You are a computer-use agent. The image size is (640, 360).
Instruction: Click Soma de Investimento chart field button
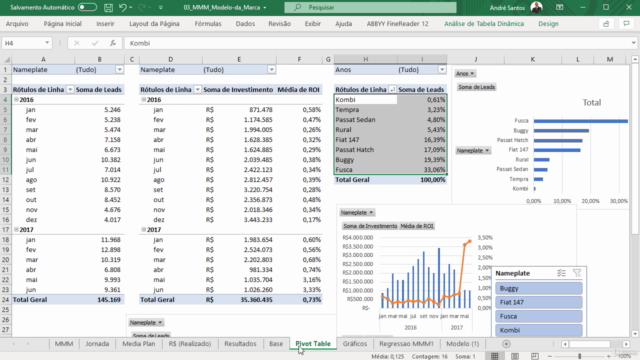coord(370,226)
